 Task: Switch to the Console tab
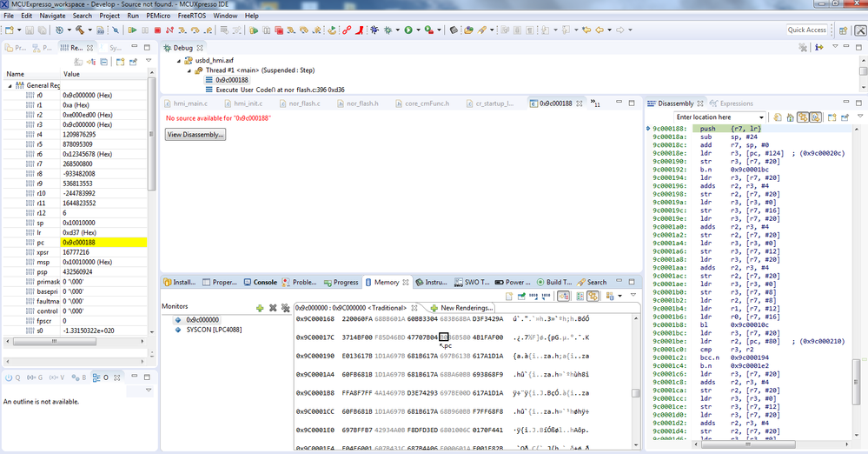[260, 282]
